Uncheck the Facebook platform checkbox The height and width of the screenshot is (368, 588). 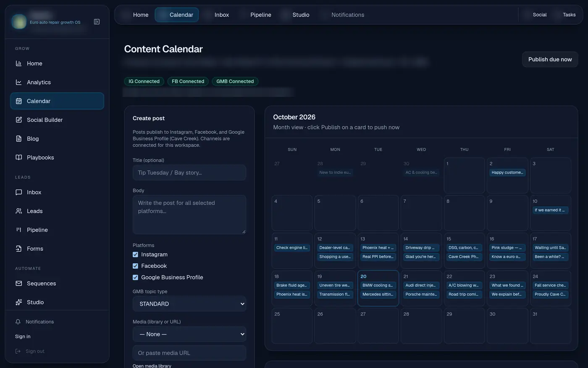[x=135, y=266]
